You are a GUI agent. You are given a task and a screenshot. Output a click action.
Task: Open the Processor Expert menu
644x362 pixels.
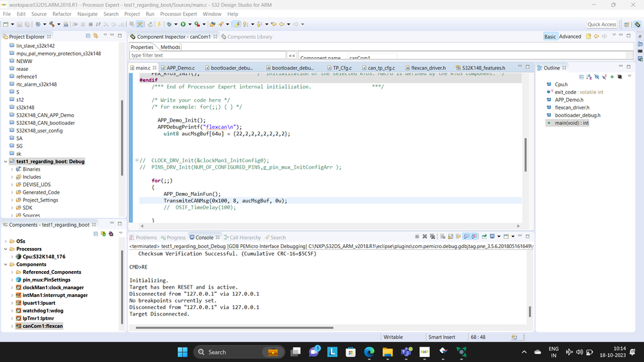pos(179,14)
